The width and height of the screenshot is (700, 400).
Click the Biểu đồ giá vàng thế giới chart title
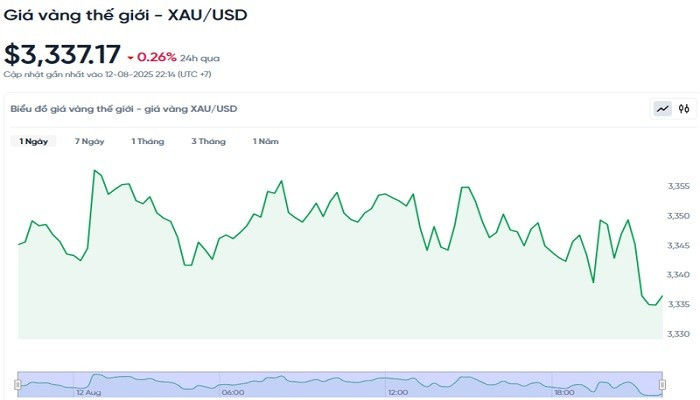pyautogui.click(x=123, y=108)
